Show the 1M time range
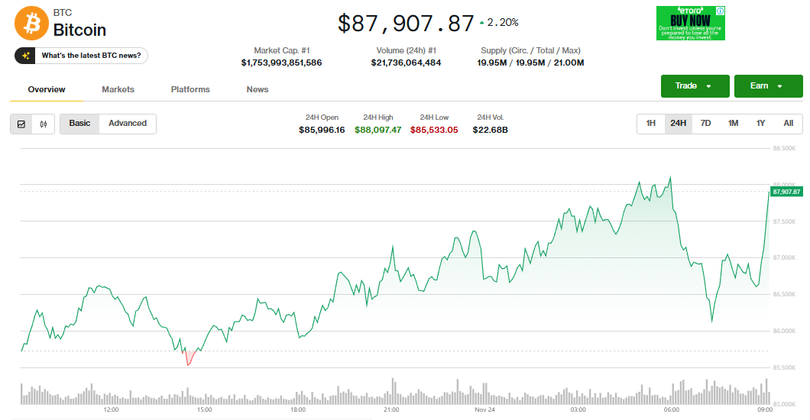The width and height of the screenshot is (810, 420). 733,124
